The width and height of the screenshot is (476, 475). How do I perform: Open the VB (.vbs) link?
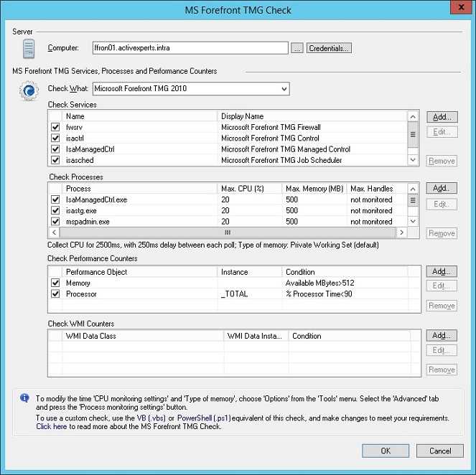[151, 418]
